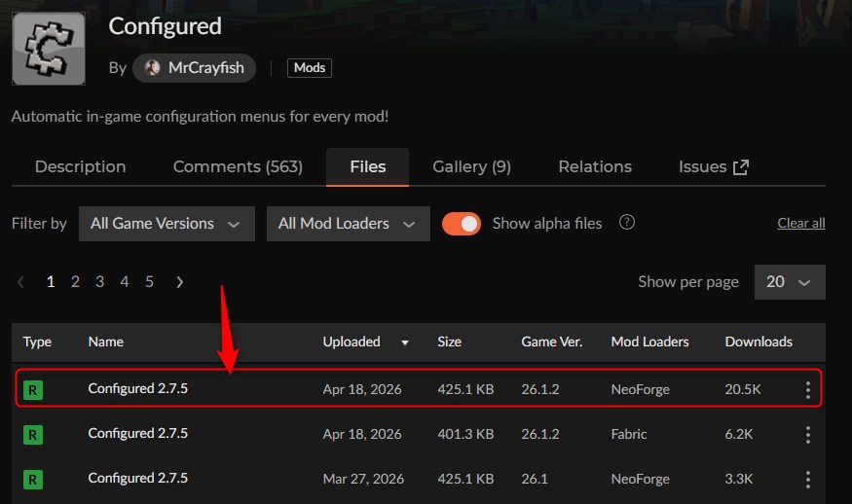The image size is (852, 504).
Task: Go to previous page arrow
Action: 20,282
